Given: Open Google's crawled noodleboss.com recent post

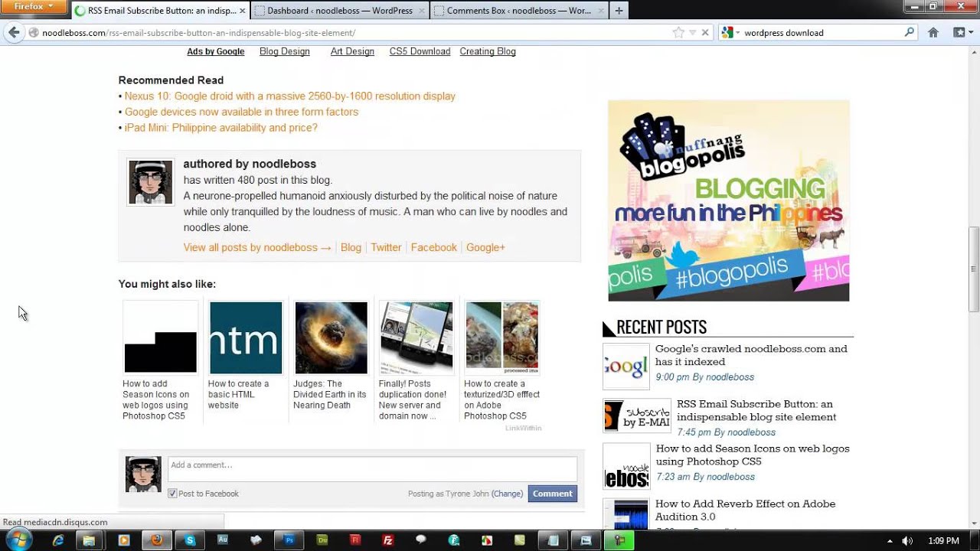Looking at the screenshot, I should pos(751,355).
